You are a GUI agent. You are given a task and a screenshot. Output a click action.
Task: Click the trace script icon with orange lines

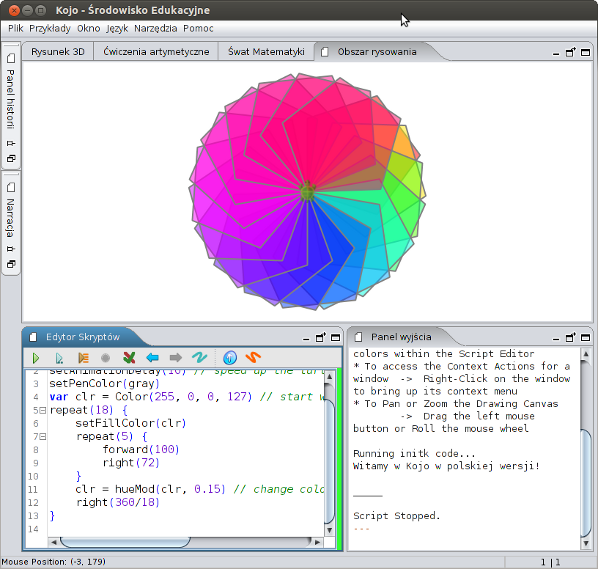[83, 358]
